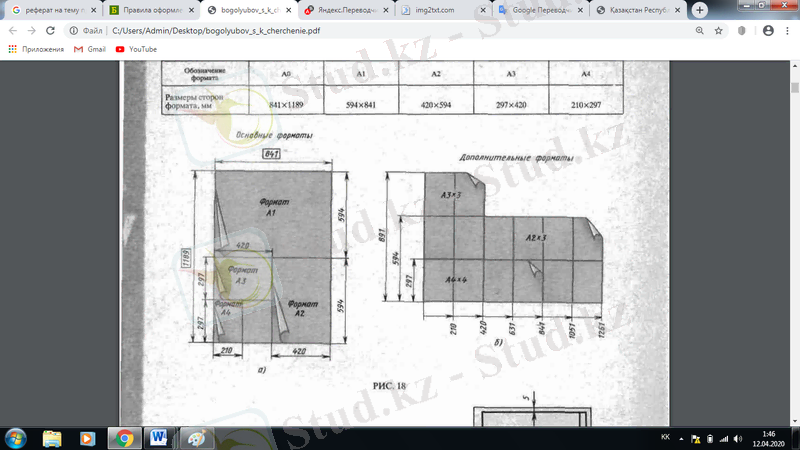Click the 'Основные форматы' heading

(274, 135)
